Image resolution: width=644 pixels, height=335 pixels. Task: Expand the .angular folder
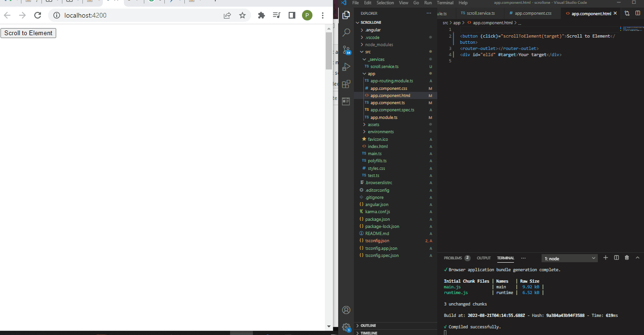coord(395,30)
